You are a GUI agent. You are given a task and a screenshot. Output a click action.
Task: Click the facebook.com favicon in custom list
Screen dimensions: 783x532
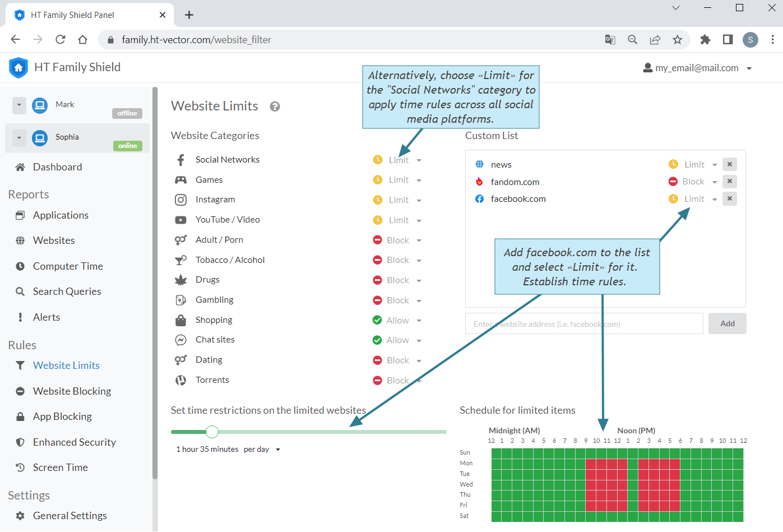[x=479, y=199]
